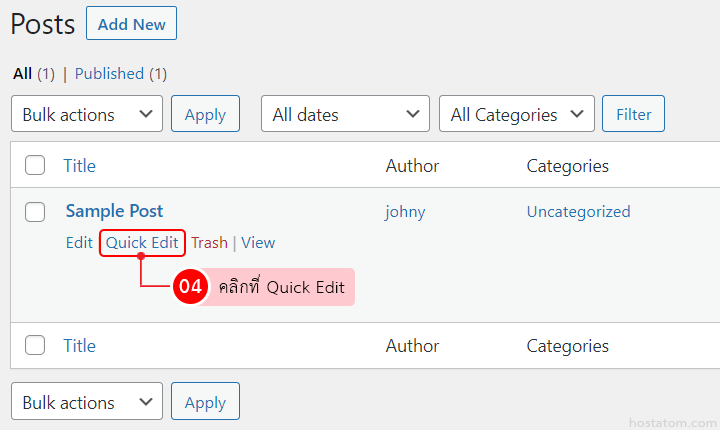The height and width of the screenshot is (430, 720).
Task: Open the Sample Post title link
Action: click(x=114, y=211)
